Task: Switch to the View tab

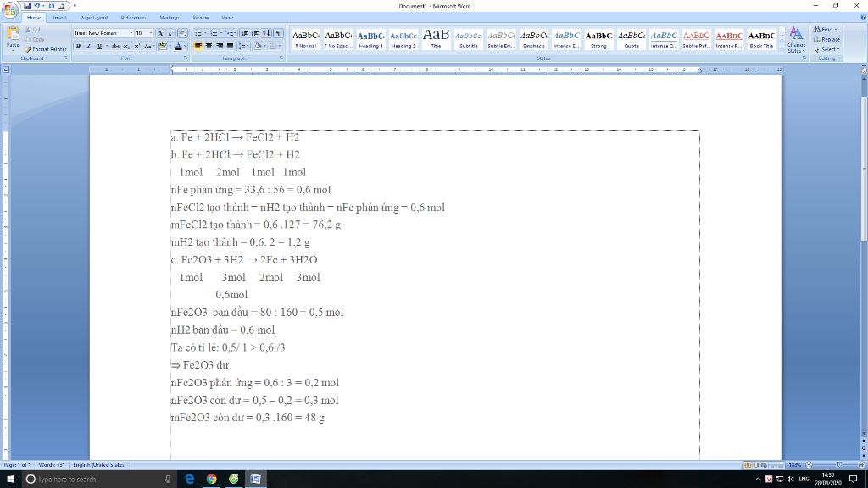Action: (x=227, y=18)
